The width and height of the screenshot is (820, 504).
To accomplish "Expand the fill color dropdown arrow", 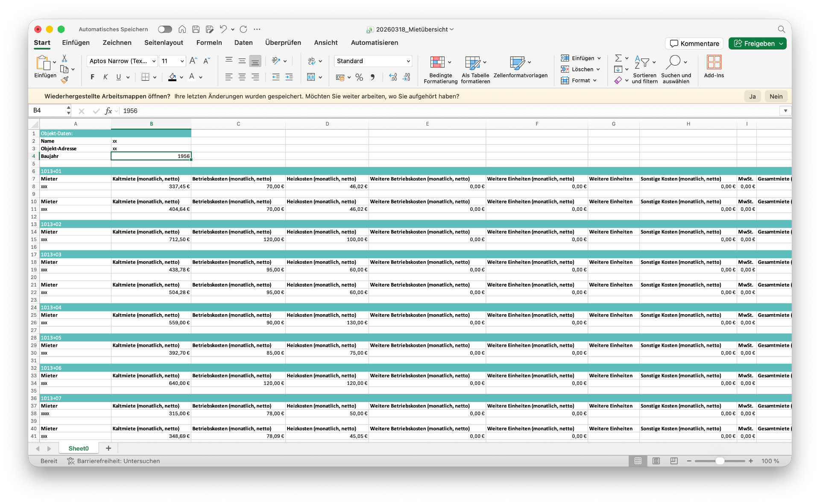I will [x=182, y=77].
